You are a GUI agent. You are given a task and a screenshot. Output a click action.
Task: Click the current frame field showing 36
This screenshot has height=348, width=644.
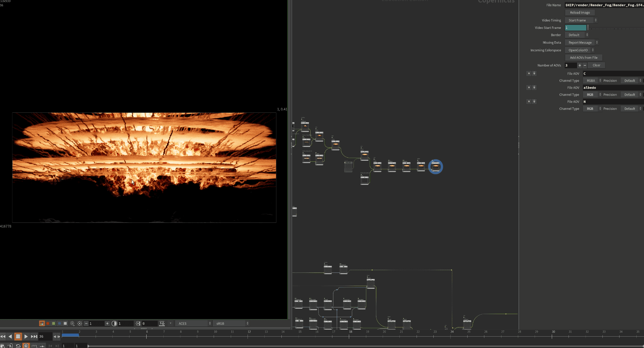point(45,336)
